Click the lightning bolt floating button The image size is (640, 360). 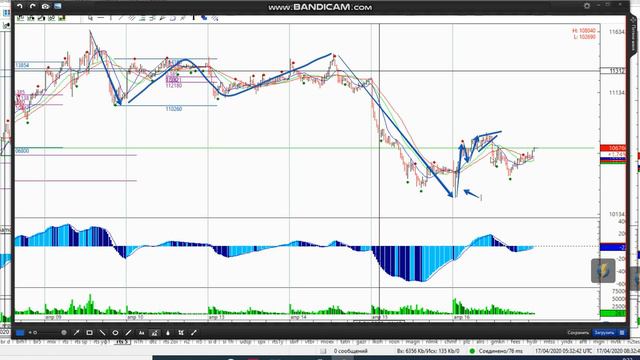click(x=603, y=271)
